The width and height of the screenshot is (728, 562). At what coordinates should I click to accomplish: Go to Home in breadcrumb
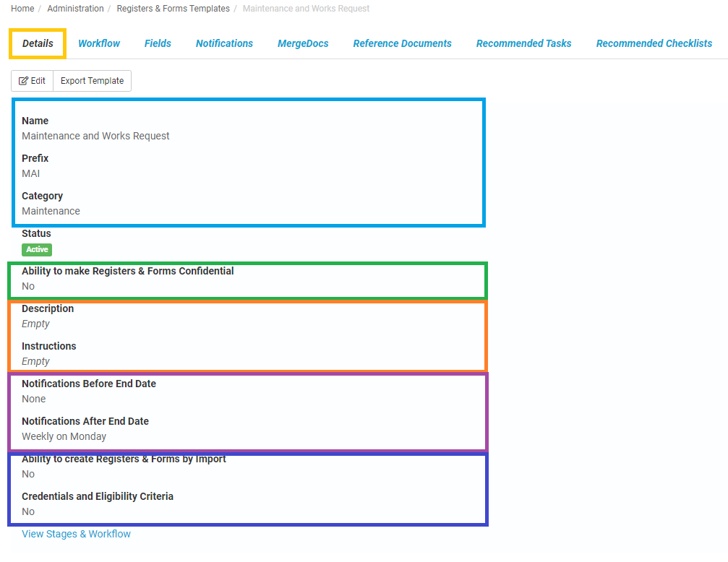[x=22, y=9]
